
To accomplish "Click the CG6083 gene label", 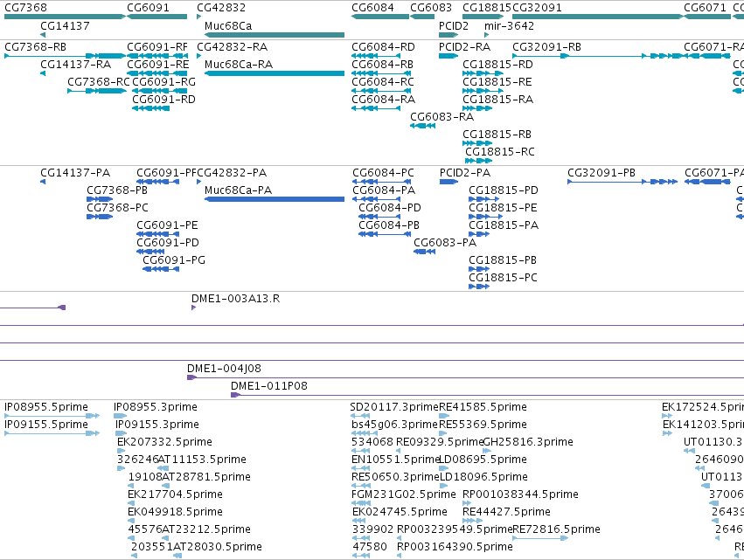I will [431, 8].
